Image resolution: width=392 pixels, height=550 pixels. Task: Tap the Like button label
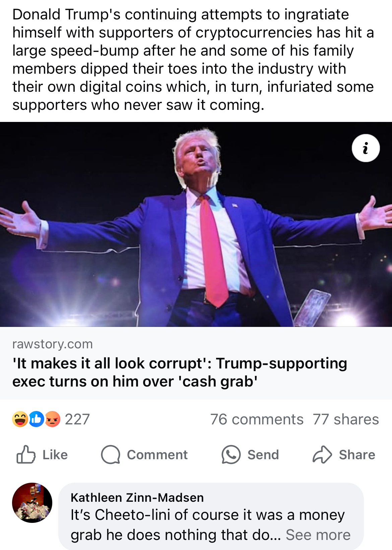(55, 455)
